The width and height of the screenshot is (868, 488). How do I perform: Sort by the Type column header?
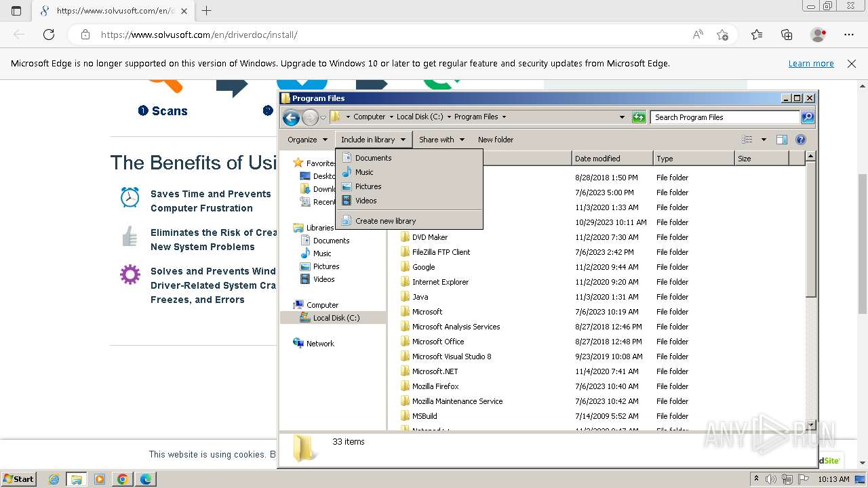coord(694,159)
